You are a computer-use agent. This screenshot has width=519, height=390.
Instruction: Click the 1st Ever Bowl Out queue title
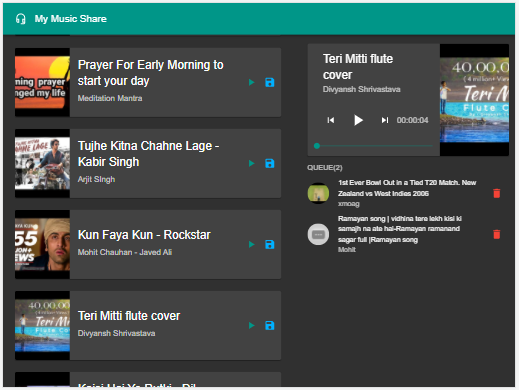pos(407,188)
